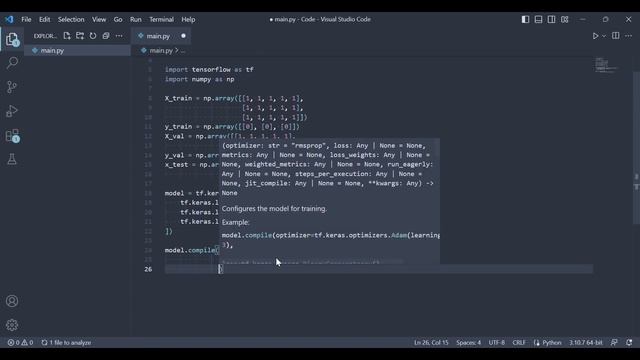This screenshot has width=640, height=360.
Task: Run the Python file
Action: click(595, 36)
